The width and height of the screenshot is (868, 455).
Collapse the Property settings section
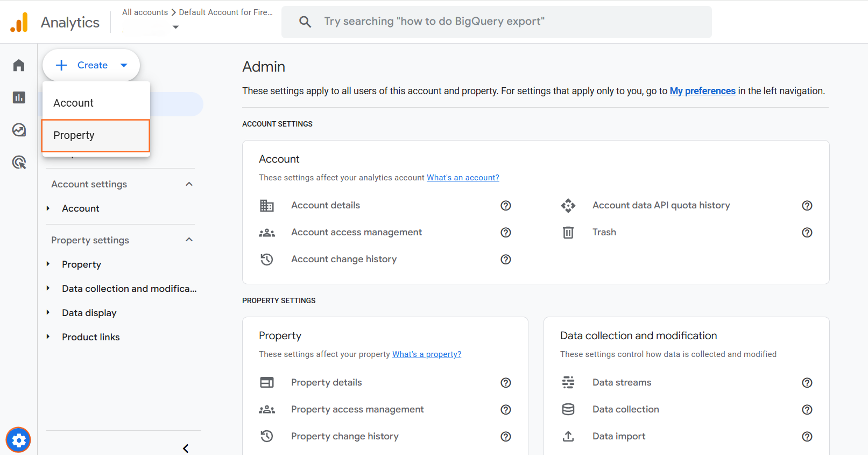pyautogui.click(x=189, y=240)
